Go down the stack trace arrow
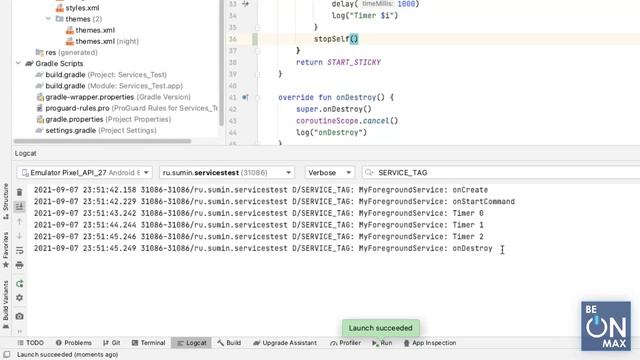This screenshot has width=640, height=360. (x=19, y=236)
